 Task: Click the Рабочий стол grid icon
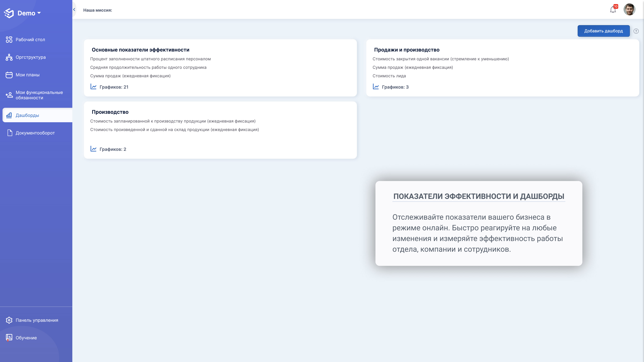coord(9,39)
